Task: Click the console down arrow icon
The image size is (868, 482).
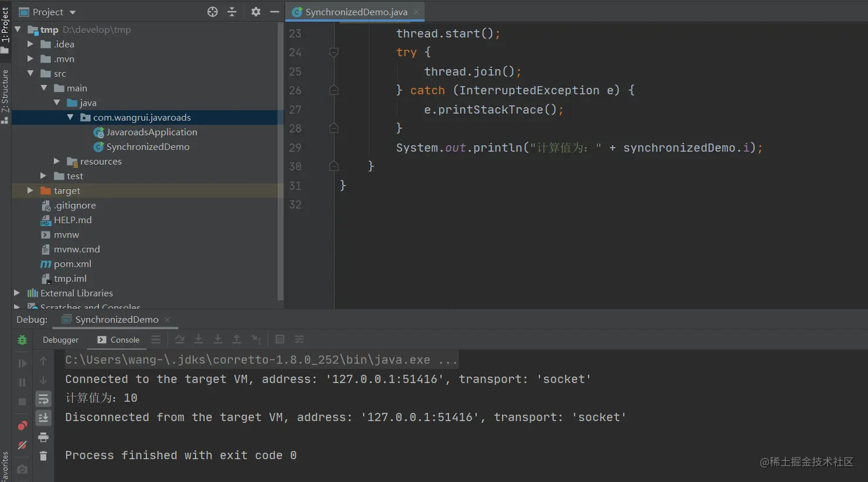Action: click(x=43, y=380)
